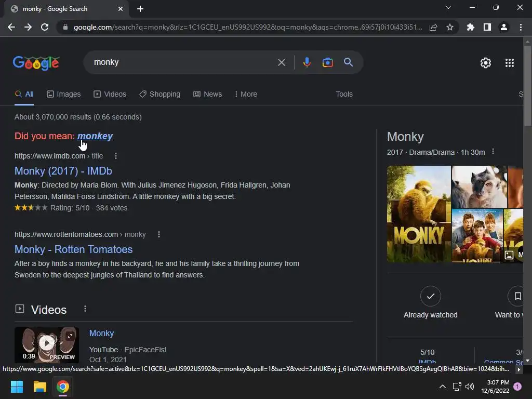The width and height of the screenshot is (532, 399).
Task: Click the vertical page scrollbar thumb
Action: pos(527,86)
